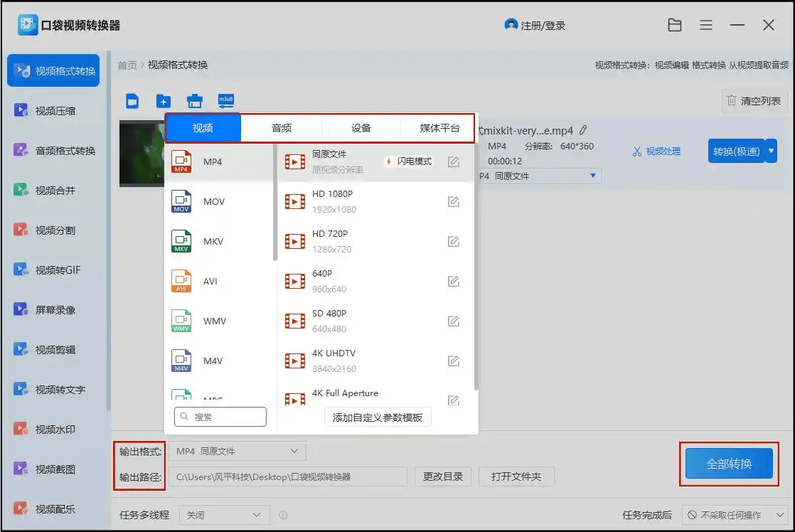The height and width of the screenshot is (532, 795).
Task: Click the convert all (全部转换) button
Action: click(729, 464)
